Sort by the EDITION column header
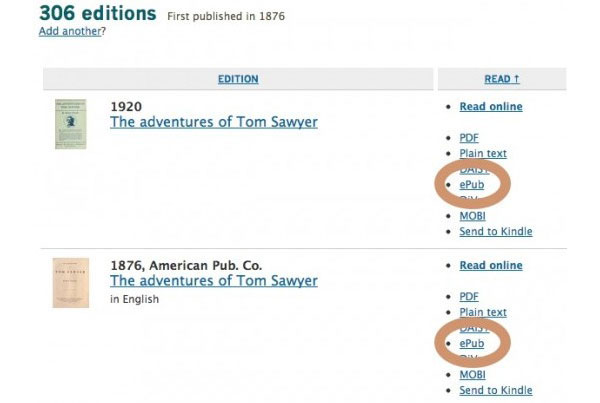This screenshot has width=600, height=403. coord(238,79)
